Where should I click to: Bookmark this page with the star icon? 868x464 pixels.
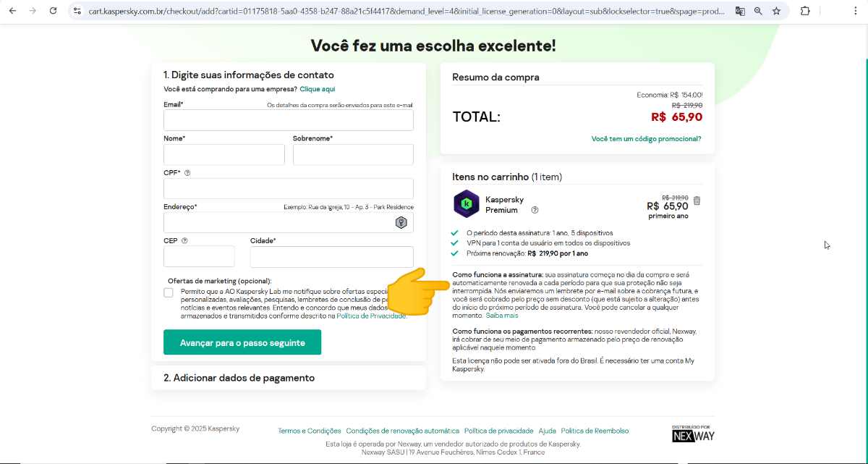[776, 11]
